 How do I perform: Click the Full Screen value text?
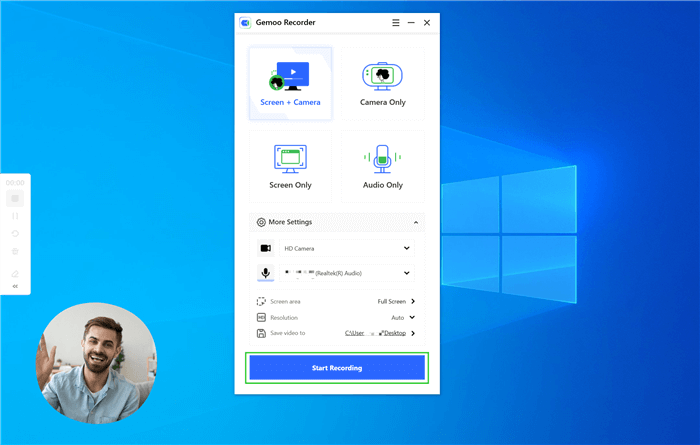click(392, 302)
